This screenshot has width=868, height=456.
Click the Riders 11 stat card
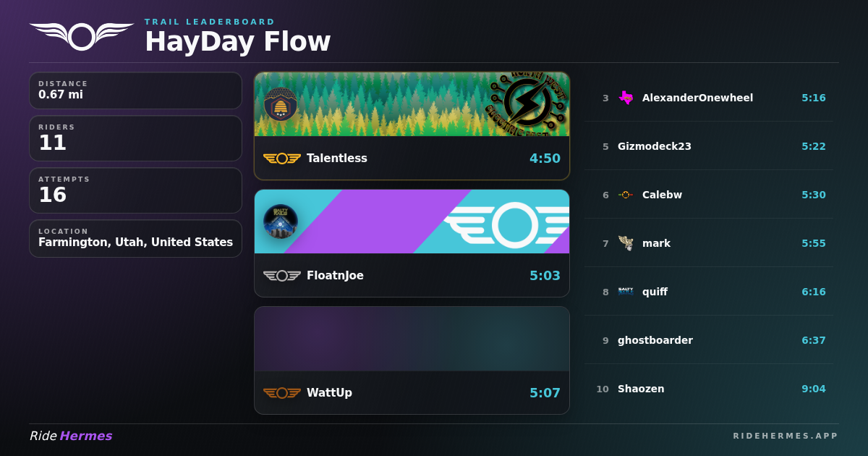[136, 138]
